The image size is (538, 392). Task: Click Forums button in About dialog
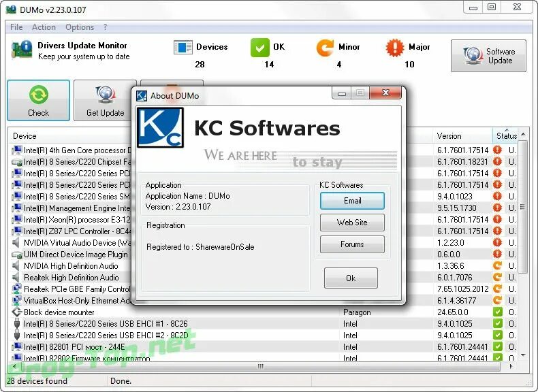[x=352, y=244]
